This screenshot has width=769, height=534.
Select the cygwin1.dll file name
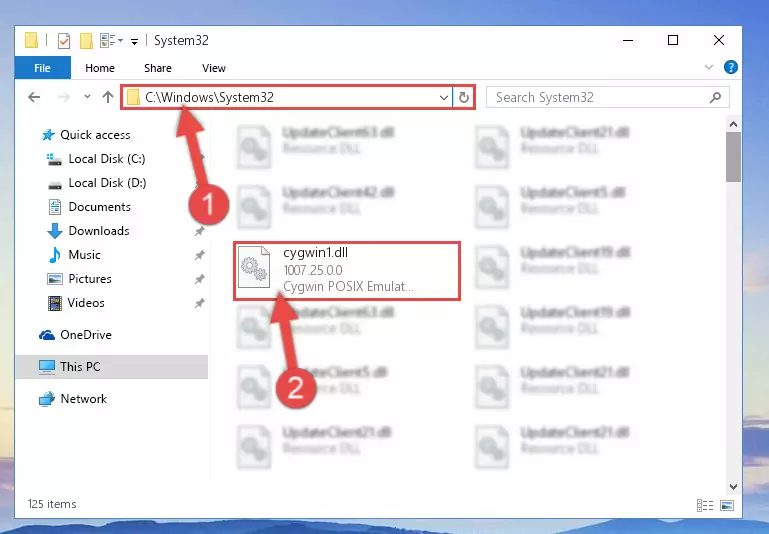[x=315, y=253]
